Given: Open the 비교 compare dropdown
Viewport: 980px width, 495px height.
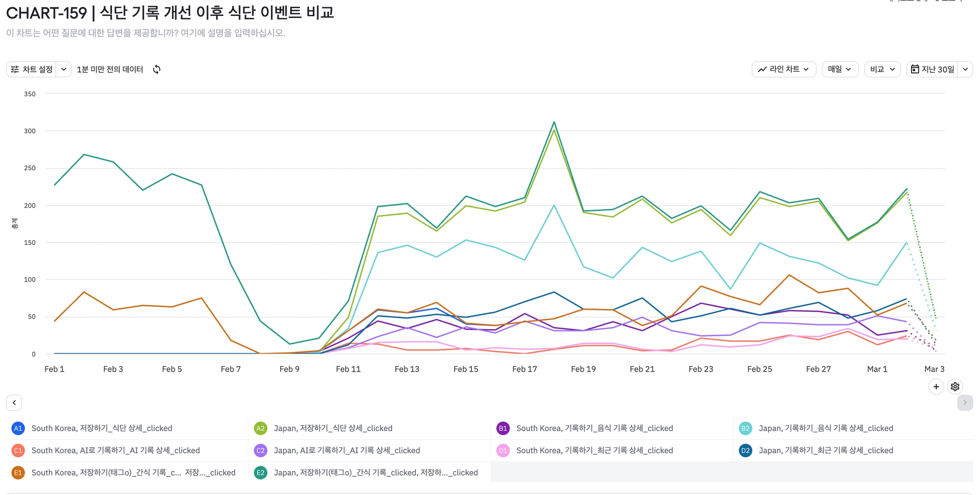Looking at the screenshot, I should [882, 69].
